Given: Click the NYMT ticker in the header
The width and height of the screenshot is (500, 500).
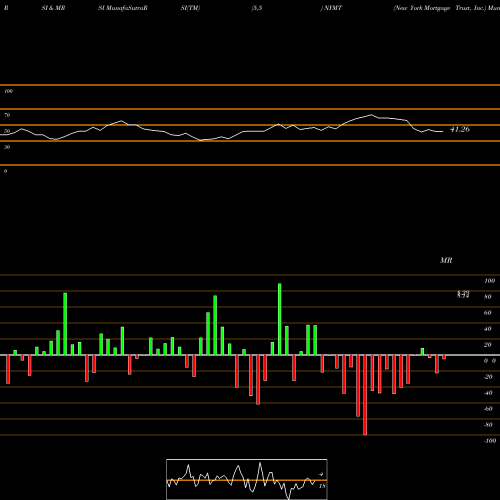Looking at the screenshot, I should pos(332,8).
